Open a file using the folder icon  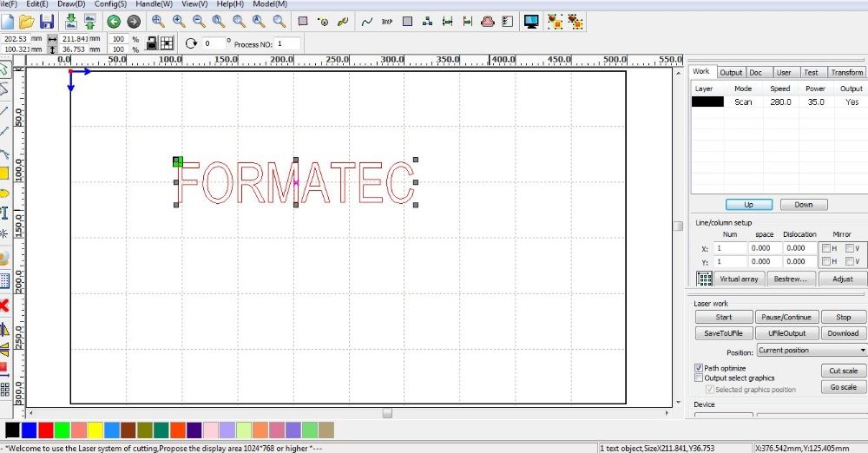(x=26, y=22)
